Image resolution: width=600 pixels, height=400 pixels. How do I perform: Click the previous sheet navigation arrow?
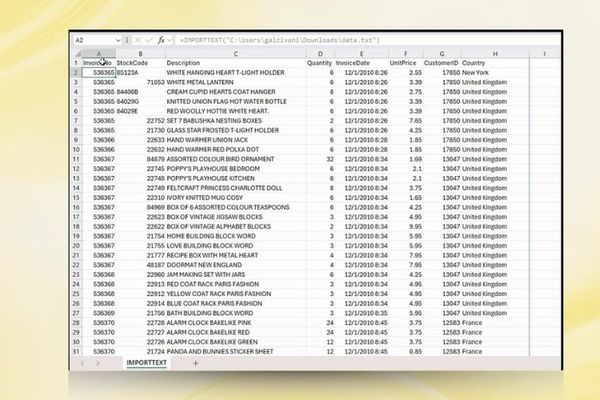83,363
